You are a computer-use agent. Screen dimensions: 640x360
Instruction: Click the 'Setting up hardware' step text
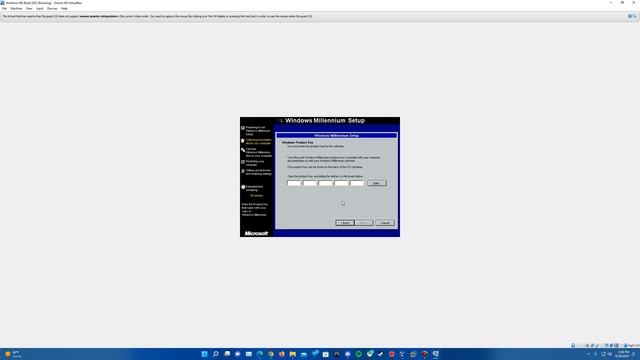coord(258,172)
